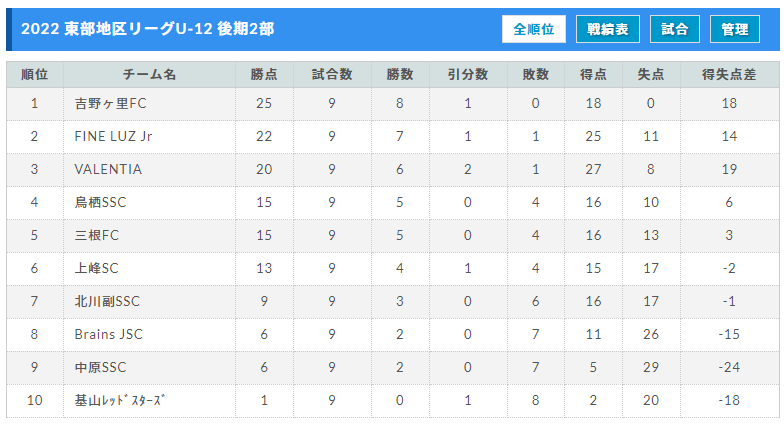Click team Brains JSC
This screenshot has width=784, height=427.
tap(107, 333)
